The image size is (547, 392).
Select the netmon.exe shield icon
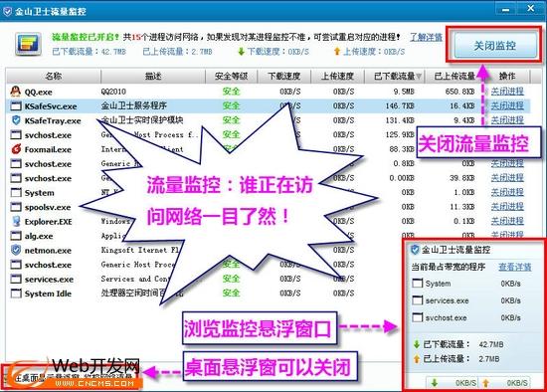coord(16,250)
